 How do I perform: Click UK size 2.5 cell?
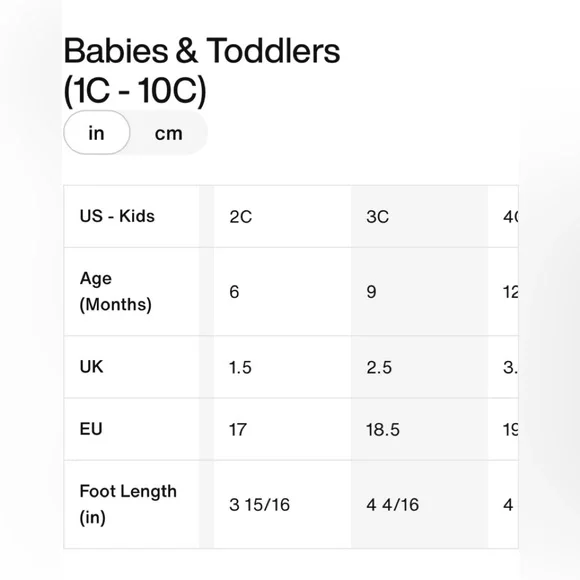point(419,367)
